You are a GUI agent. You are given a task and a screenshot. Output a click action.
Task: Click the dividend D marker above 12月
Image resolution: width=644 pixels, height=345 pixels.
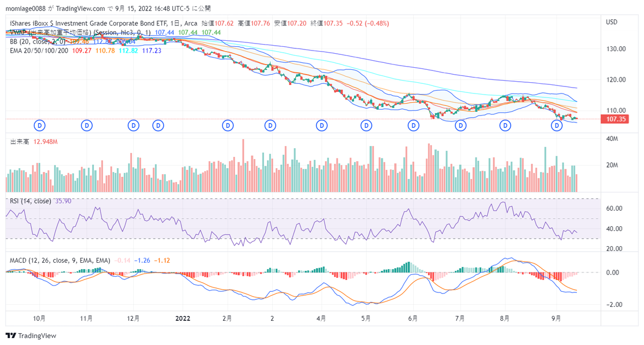click(134, 126)
